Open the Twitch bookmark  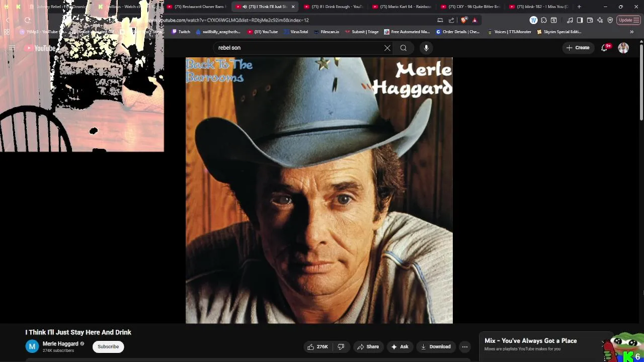[x=181, y=32]
